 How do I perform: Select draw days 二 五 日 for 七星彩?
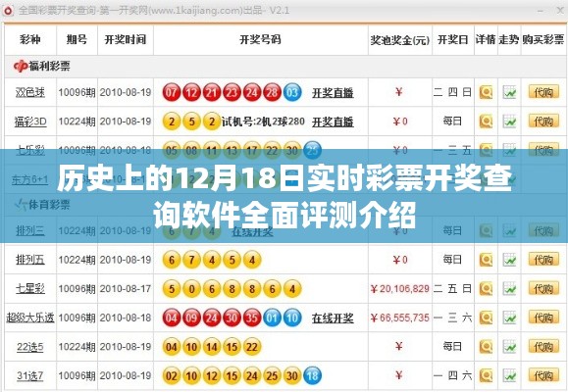tap(452, 288)
